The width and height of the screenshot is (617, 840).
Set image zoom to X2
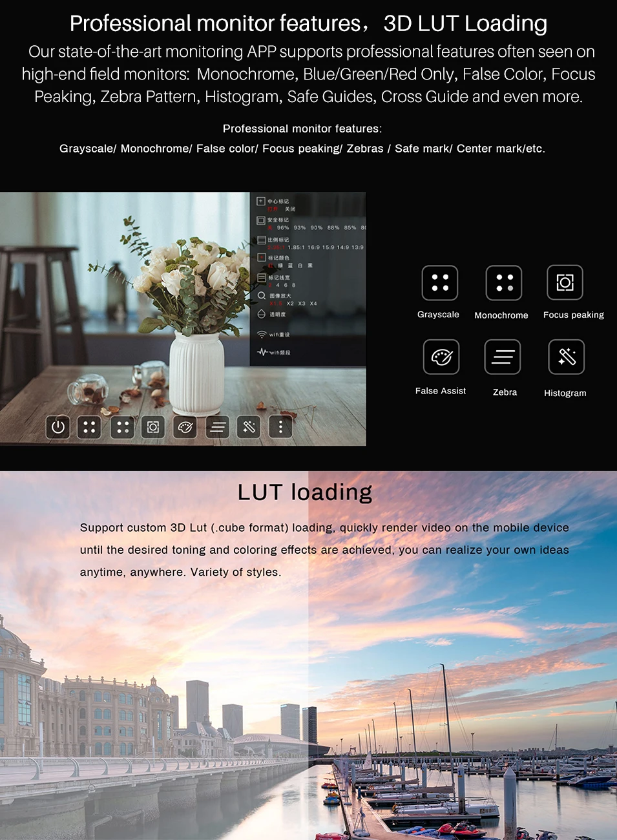[290, 304]
